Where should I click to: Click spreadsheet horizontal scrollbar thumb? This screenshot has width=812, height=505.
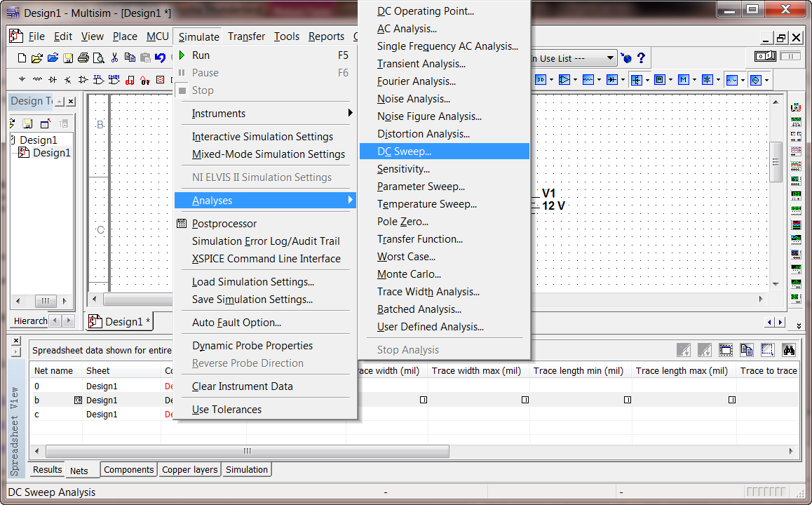pyautogui.click(x=248, y=451)
